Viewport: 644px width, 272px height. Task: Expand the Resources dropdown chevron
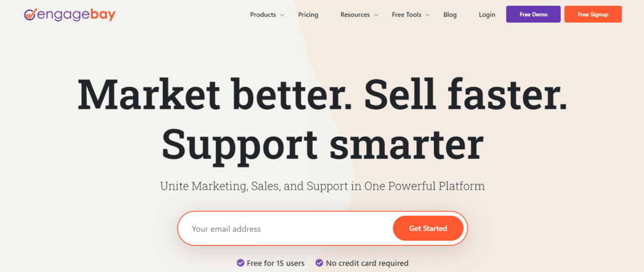pos(376,15)
